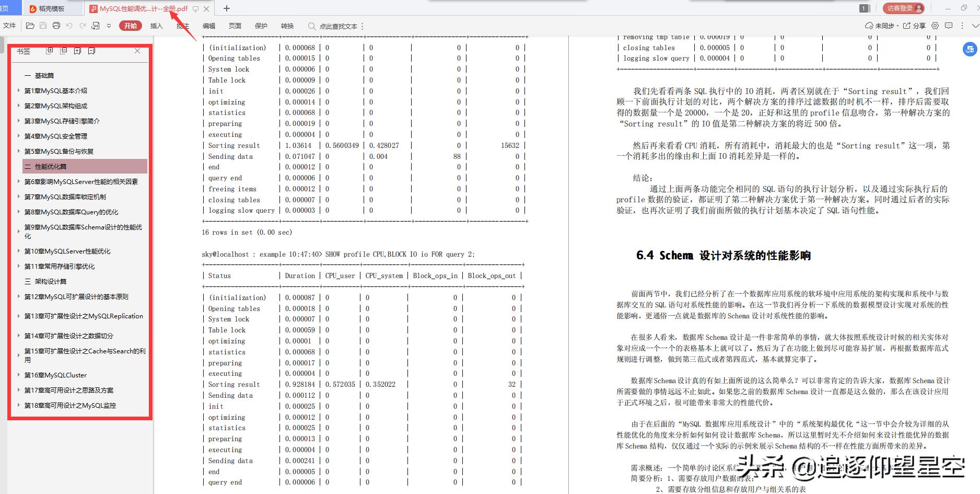Open 第13章可扩展性设计之MySQLReplication bookmark
The image size is (980, 494).
click(x=84, y=316)
